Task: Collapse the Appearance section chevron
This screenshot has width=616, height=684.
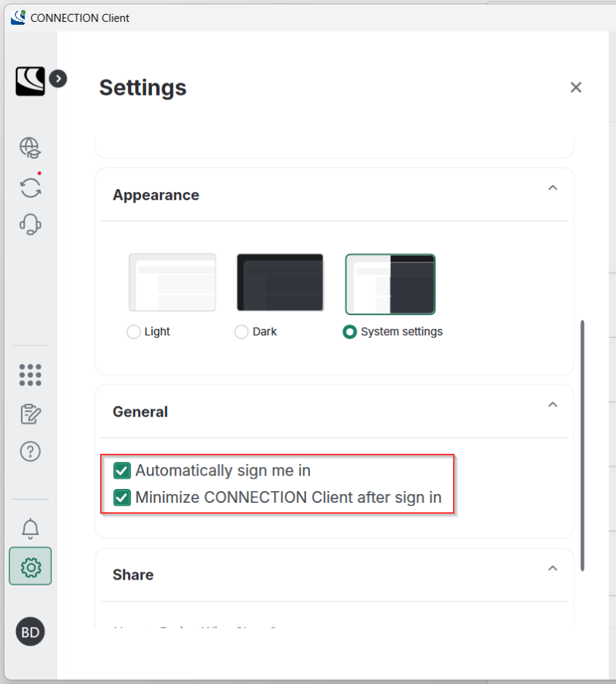Action: coord(552,188)
